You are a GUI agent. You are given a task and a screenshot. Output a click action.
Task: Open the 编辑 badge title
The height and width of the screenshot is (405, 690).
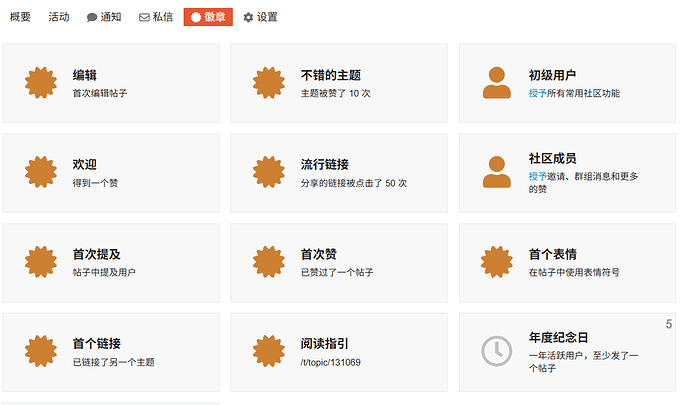point(84,75)
